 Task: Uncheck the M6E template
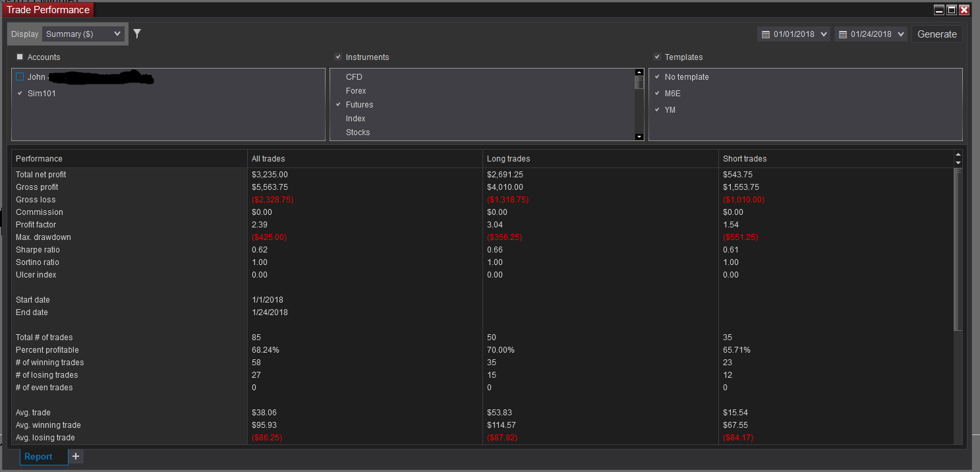(657, 93)
